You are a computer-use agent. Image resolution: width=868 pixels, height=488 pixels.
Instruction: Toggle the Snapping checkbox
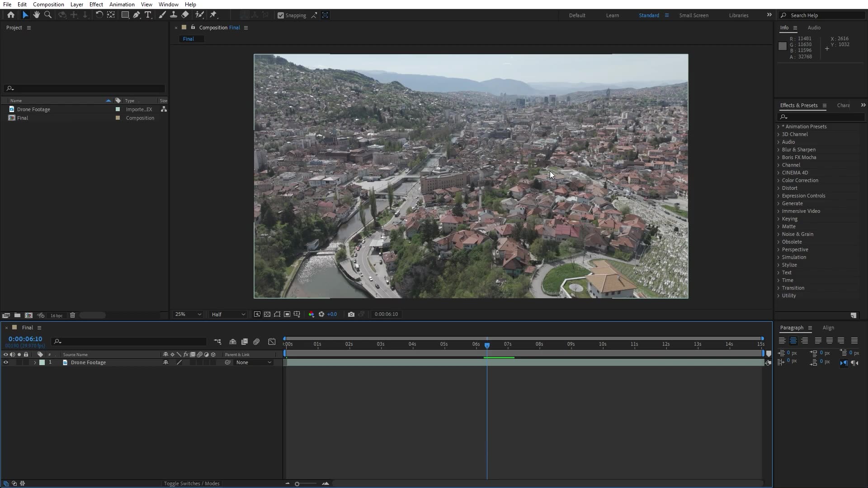pos(281,15)
